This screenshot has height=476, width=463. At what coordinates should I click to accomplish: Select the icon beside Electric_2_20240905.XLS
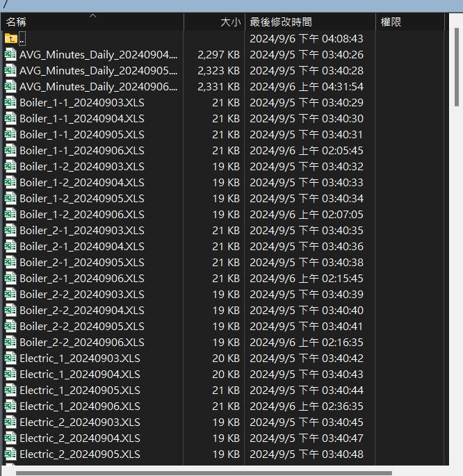[10, 454]
